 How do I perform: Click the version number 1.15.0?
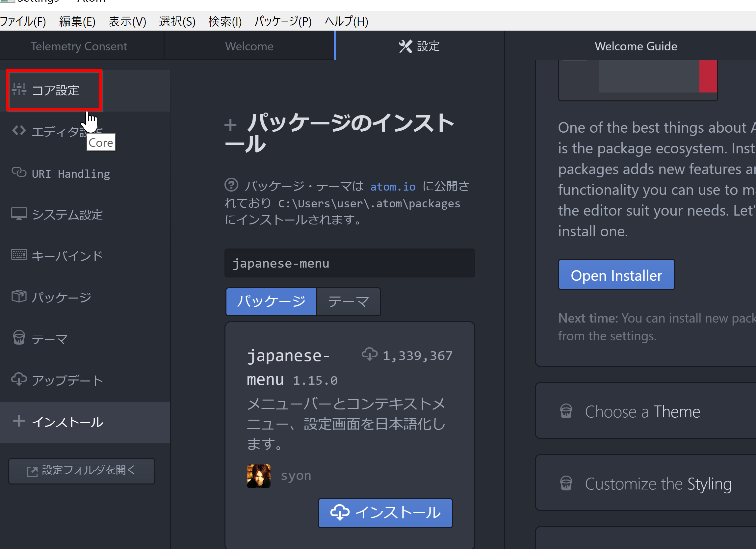click(x=315, y=380)
